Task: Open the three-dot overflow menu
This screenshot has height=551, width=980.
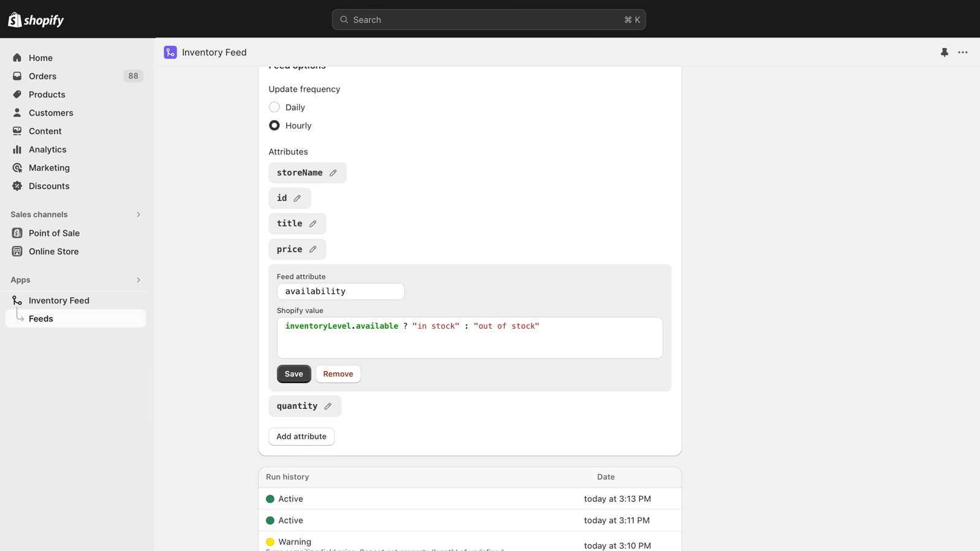Action: point(963,52)
